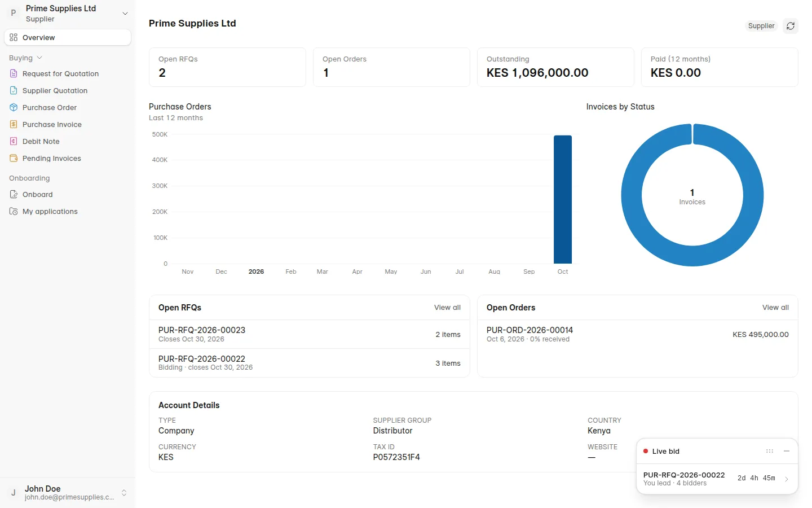812x508 pixels.
Task: Open order PUR-ORD-2026-00014
Action: 638,334
